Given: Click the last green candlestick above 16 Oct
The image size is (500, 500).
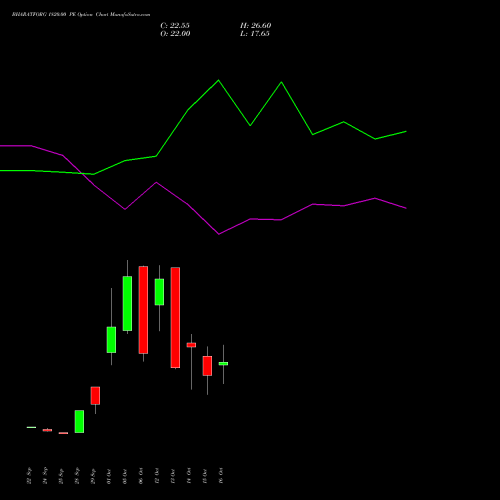Looking at the screenshot, I should pos(223,364).
